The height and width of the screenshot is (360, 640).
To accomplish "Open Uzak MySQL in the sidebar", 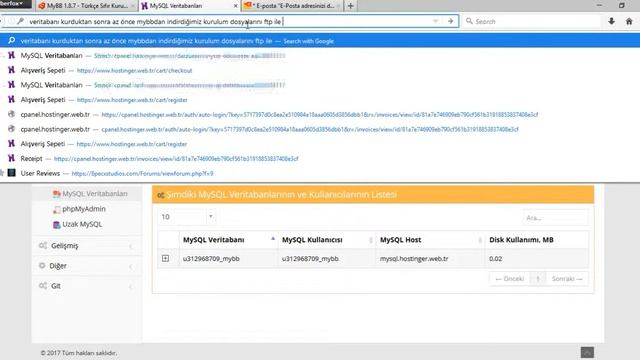I will pyautogui.click(x=82, y=224).
